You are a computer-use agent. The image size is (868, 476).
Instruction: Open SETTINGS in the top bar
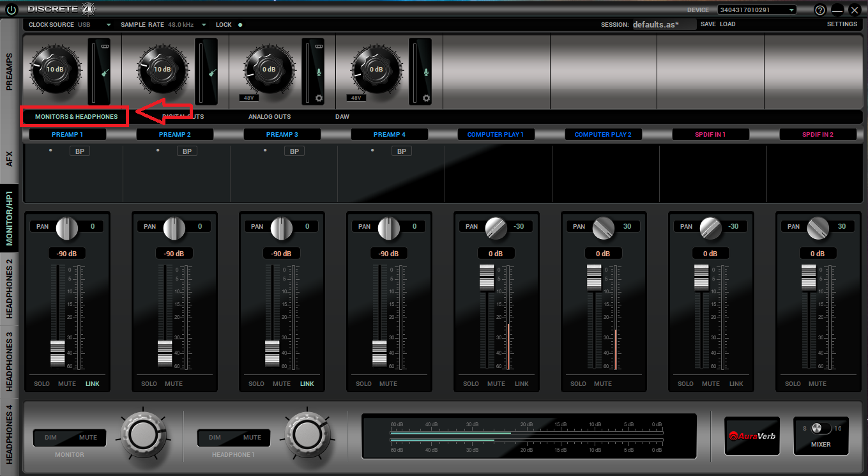[842, 24]
